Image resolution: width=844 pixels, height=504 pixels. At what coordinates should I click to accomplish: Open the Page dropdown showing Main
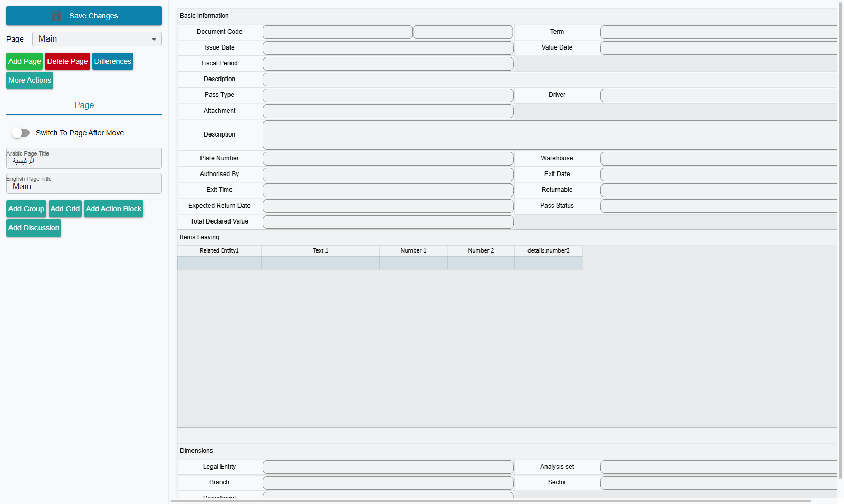(x=97, y=39)
